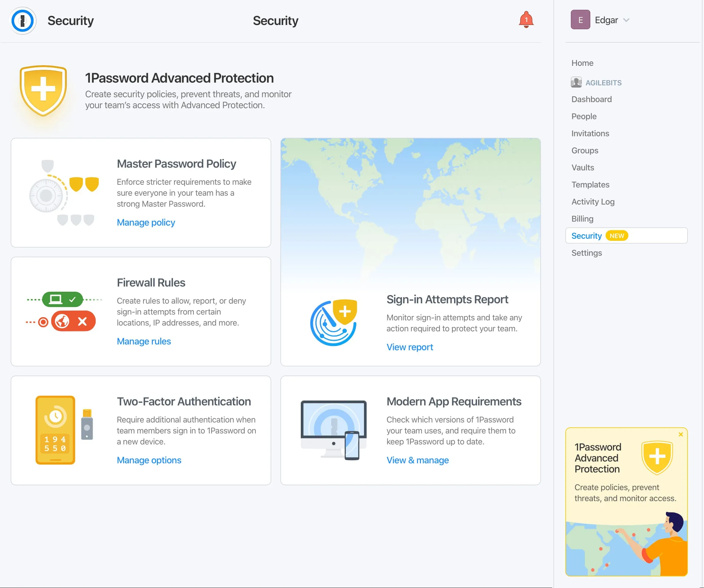Click the promo card map illustration

626,544
